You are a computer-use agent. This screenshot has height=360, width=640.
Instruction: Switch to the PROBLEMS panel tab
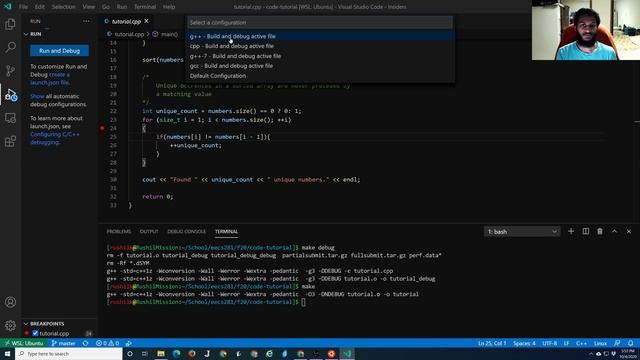tap(119, 231)
